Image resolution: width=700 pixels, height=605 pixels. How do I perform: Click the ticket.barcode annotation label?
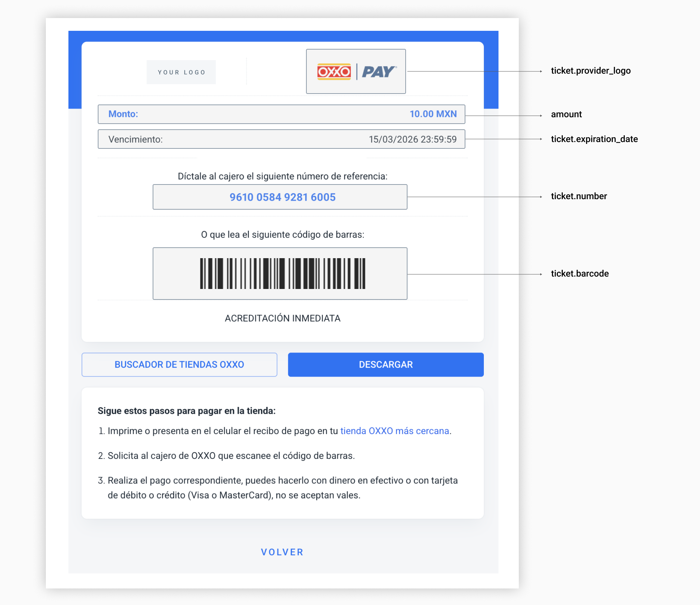[580, 274]
